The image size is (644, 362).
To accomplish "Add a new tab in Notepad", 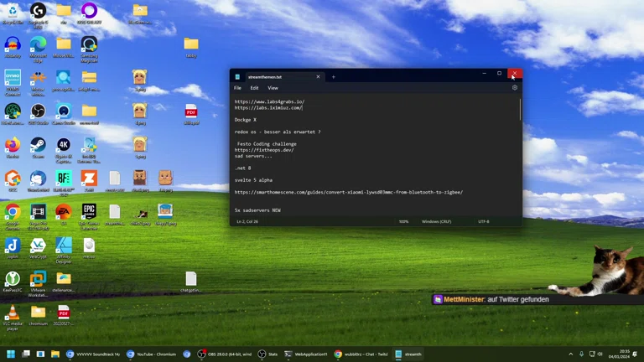I will click(333, 77).
